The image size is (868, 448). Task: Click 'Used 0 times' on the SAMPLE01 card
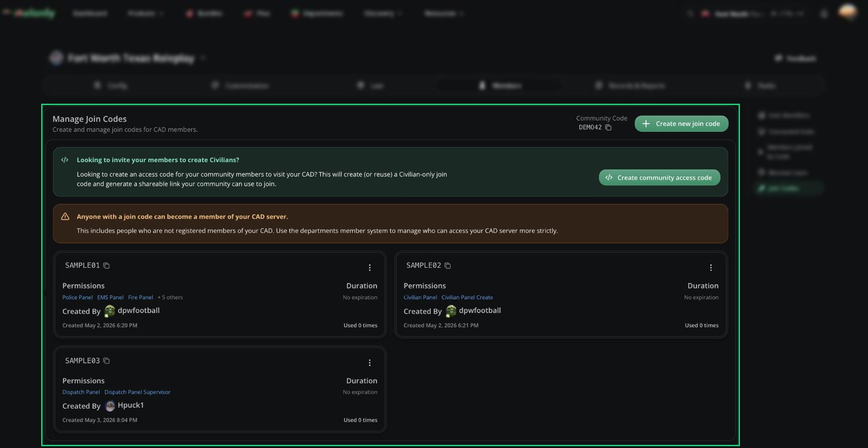coord(360,325)
